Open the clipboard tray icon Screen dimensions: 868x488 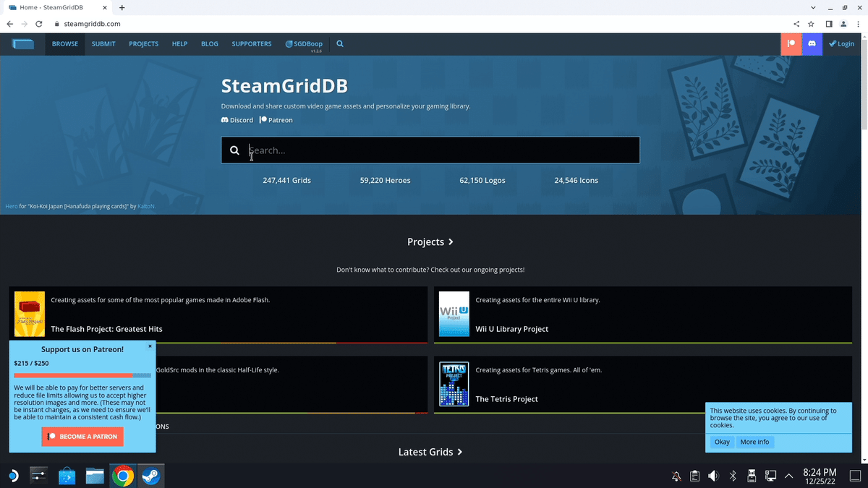tap(694, 476)
